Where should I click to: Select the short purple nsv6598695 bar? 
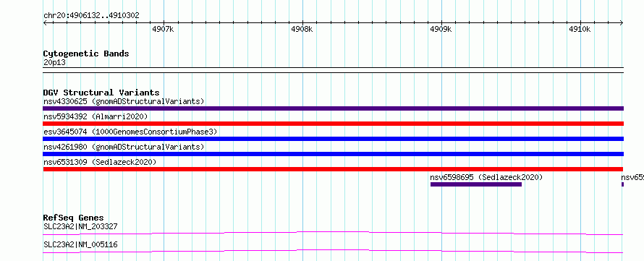(x=476, y=184)
